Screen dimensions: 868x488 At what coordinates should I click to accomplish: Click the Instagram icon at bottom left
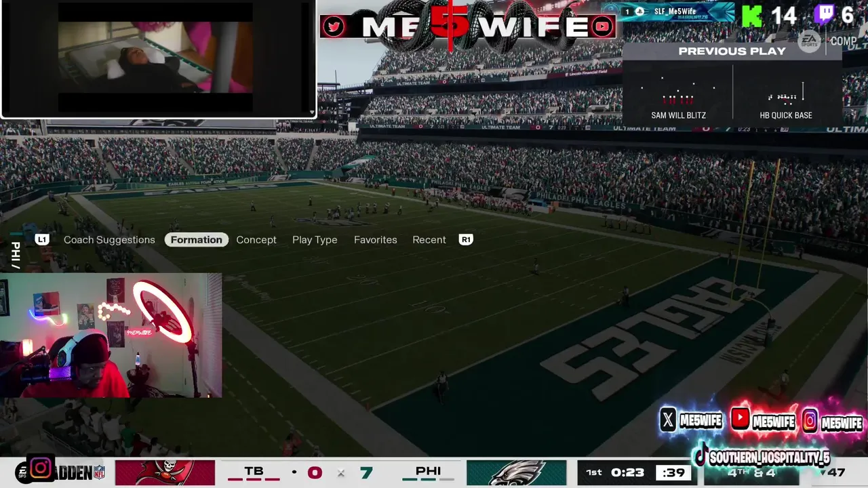41,468
